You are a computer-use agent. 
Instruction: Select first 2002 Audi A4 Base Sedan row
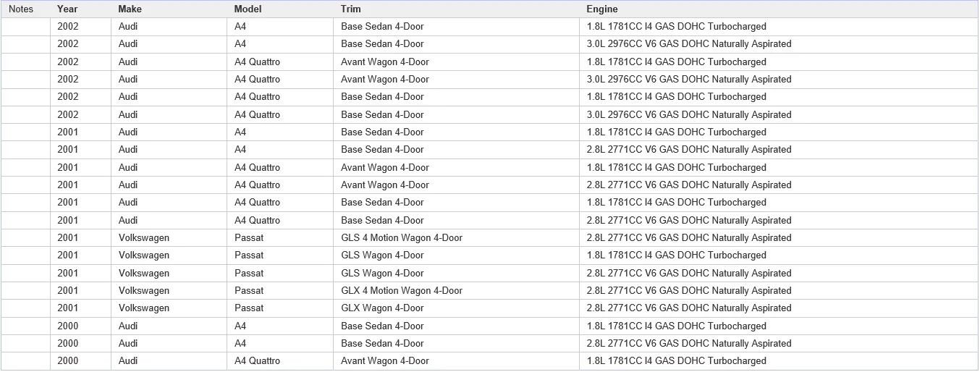pos(489,27)
